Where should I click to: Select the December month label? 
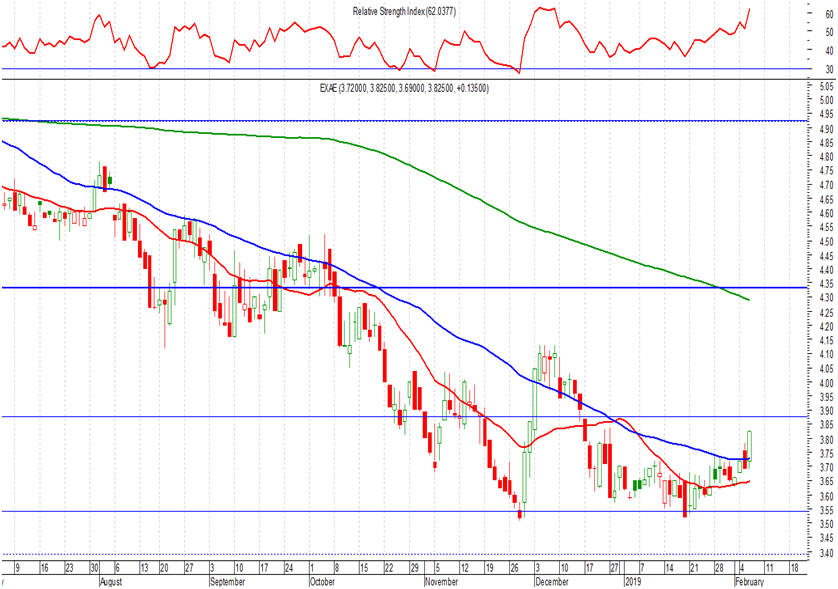click(x=552, y=582)
